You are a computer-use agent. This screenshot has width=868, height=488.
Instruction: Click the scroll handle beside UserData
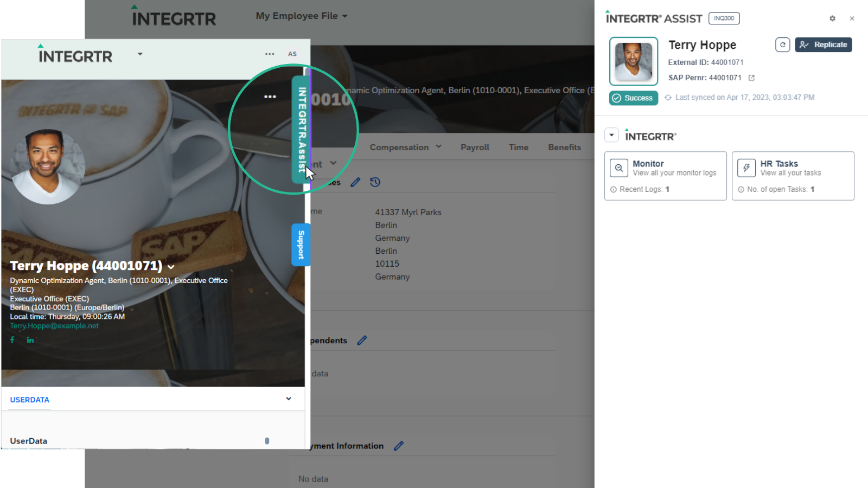point(267,441)
